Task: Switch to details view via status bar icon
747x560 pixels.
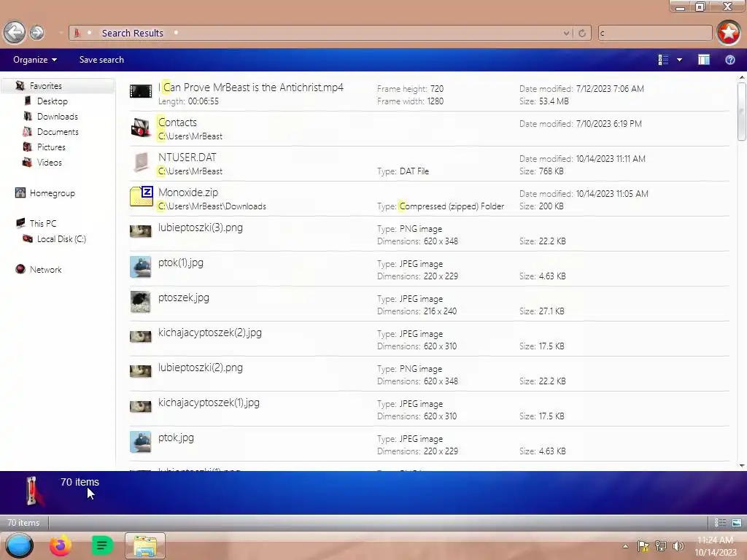Action: coord(720,523)
